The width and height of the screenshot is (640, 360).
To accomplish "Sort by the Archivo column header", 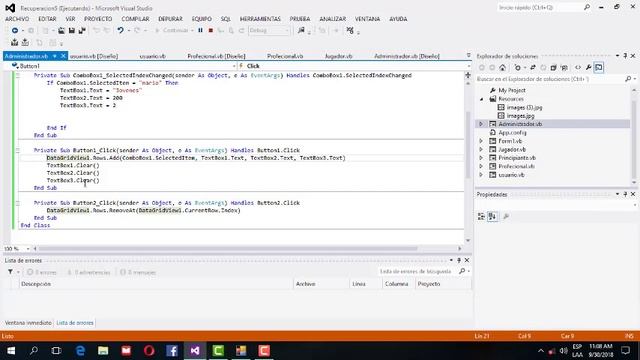I will coord(321,284).
